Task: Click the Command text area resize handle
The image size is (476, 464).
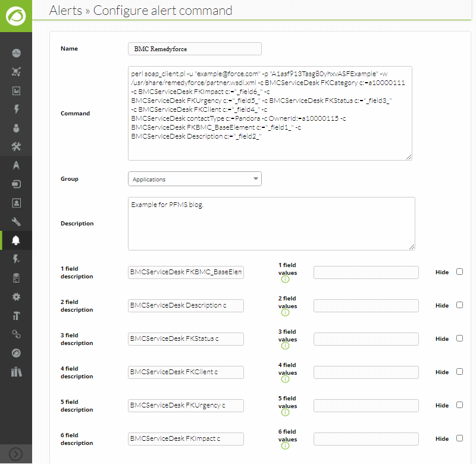Action: (409, 157)
